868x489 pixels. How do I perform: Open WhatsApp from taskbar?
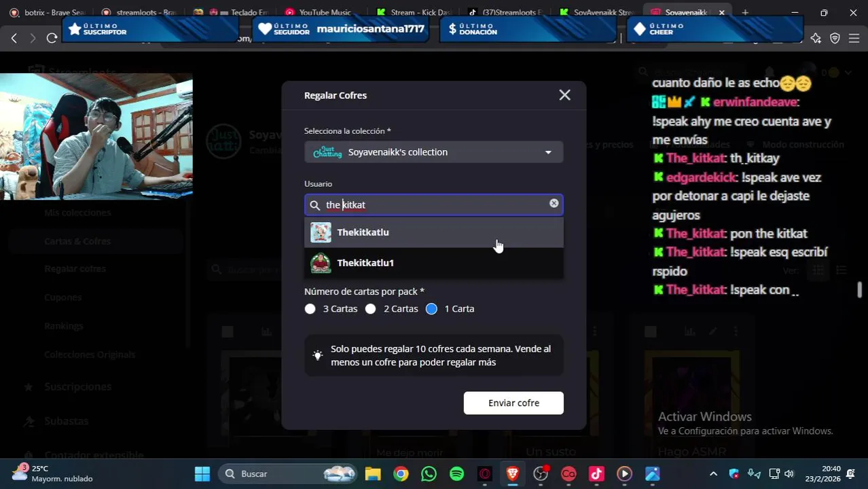click(x=429, y=473)
